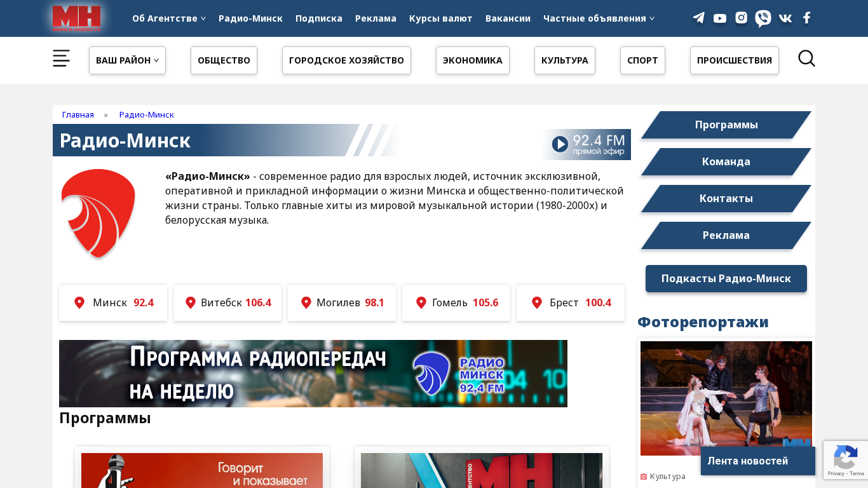Open the Вакансии page
The height and width of the screenshot is (488, 868).
point(508,18)
